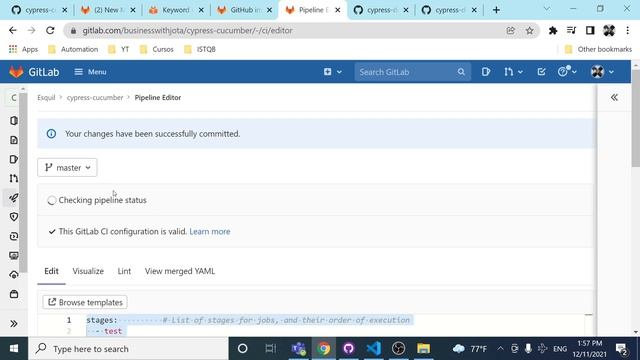The width and height of the screenshot is (640, 360).
Task: Toggle Chrome side panel icon
Action: (590, 31)
